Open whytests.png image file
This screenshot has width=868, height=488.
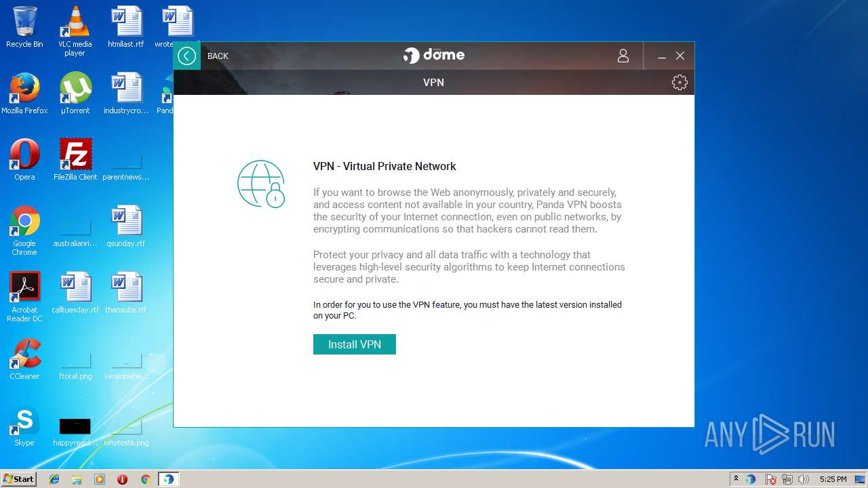[126, 432]
